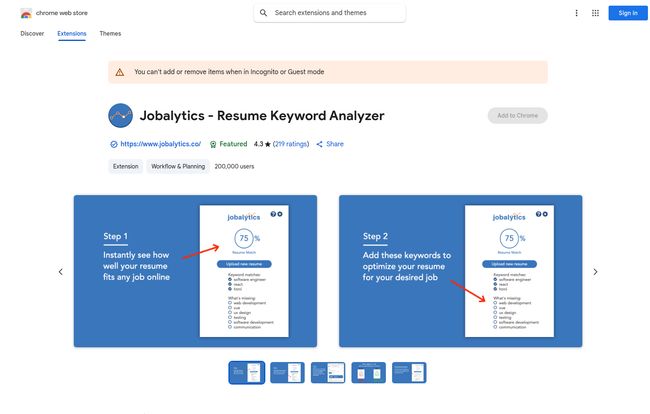Click the Share link

tap(335, 144)
